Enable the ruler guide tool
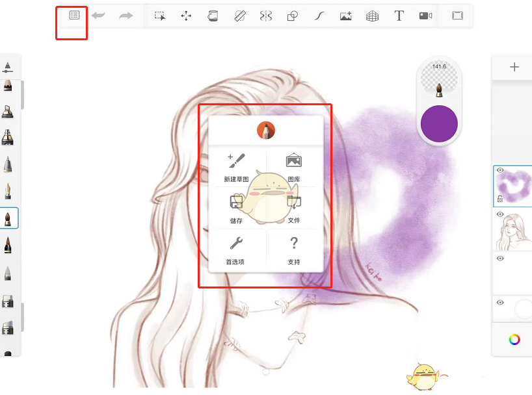Screen dimensions: 532x395 coord(240,16)
